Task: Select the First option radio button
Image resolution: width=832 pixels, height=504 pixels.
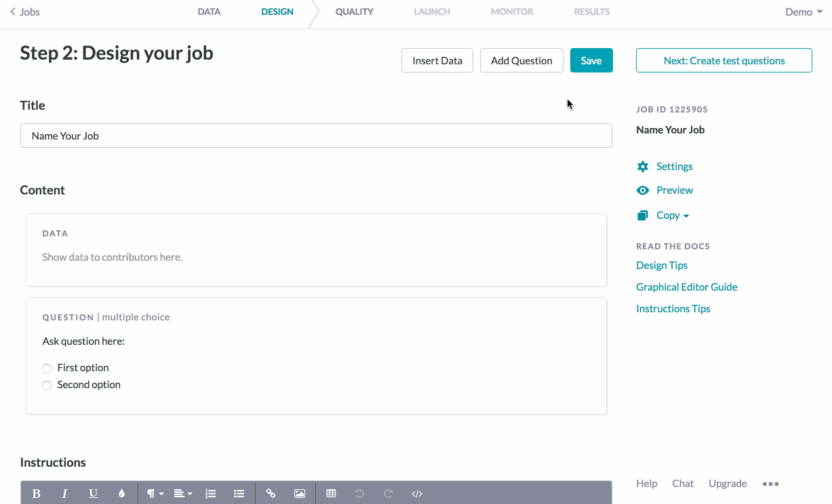Action: coord(47,369)
